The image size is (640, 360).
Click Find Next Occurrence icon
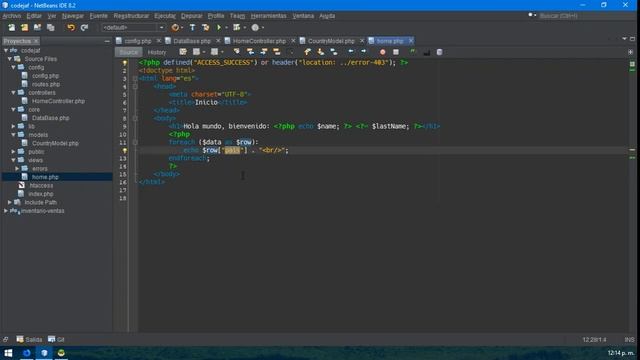[x=264, y=52]
